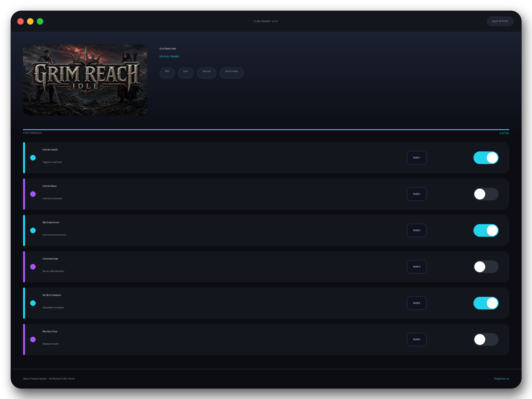The image size is (532, 399).
Task: Select the Idler tag chip
Action: [186, 73]
